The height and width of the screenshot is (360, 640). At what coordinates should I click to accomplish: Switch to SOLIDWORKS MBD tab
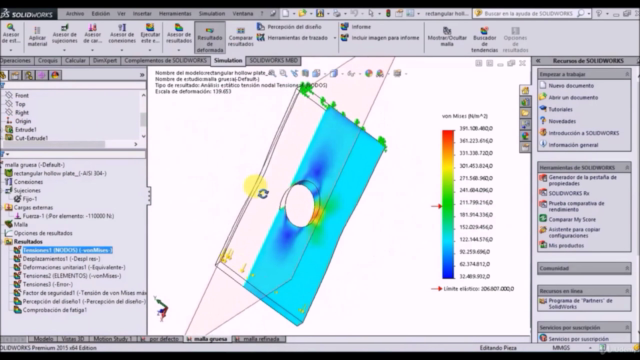(273, 60)
